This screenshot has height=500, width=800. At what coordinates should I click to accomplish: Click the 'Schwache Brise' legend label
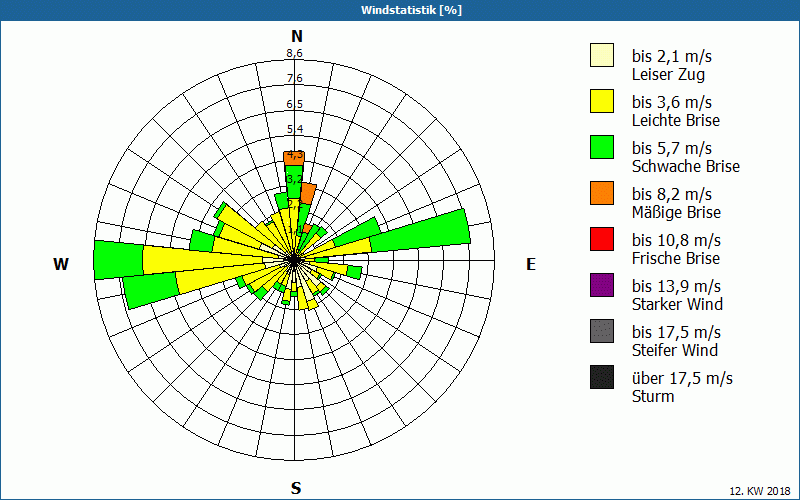[x=686, y=166]
